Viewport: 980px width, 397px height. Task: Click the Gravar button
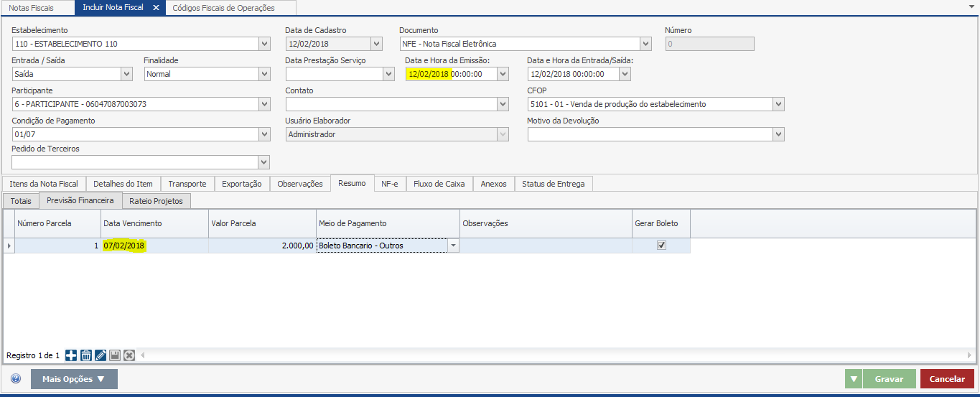[889, 379]
